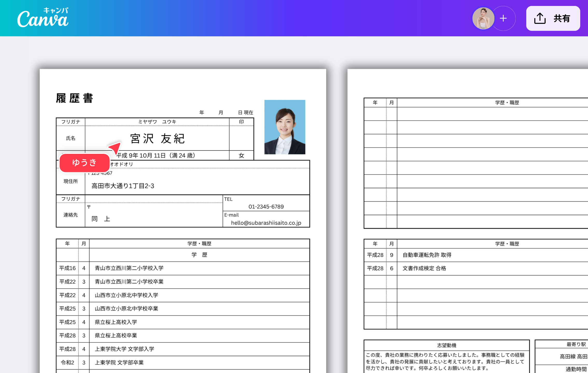Select the gender cell 女
Viewport: 588px width, 373px height.
coord(241,155)
